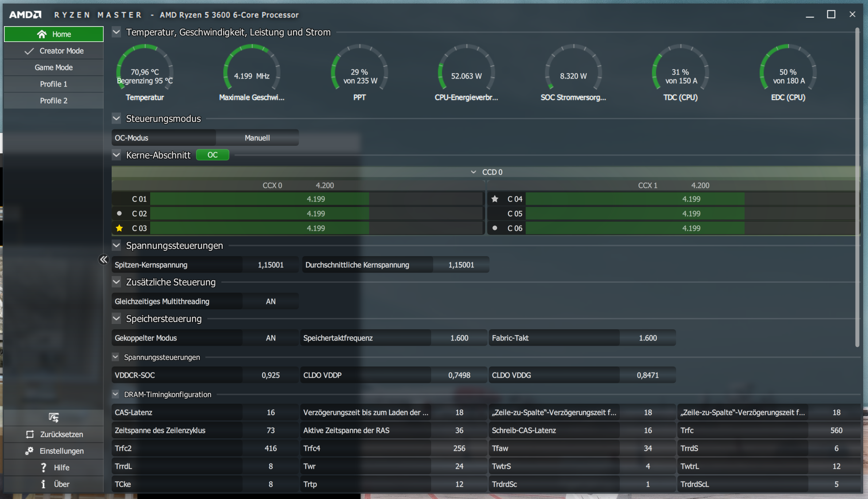The width and height of the screenshot is (868, 499).
Task: Click the Trfc2 value 416
Action: tap(271, 448)
